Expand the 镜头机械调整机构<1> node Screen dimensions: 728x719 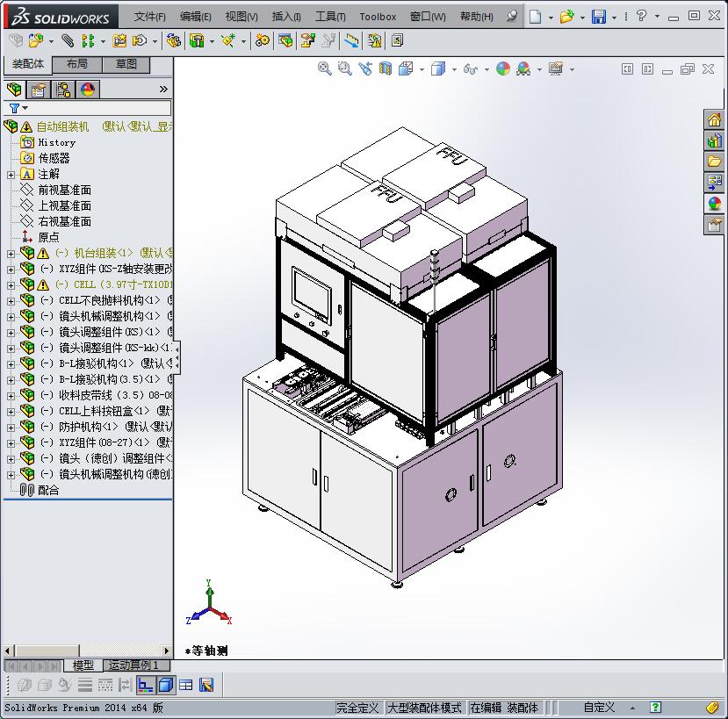point(11,317)
